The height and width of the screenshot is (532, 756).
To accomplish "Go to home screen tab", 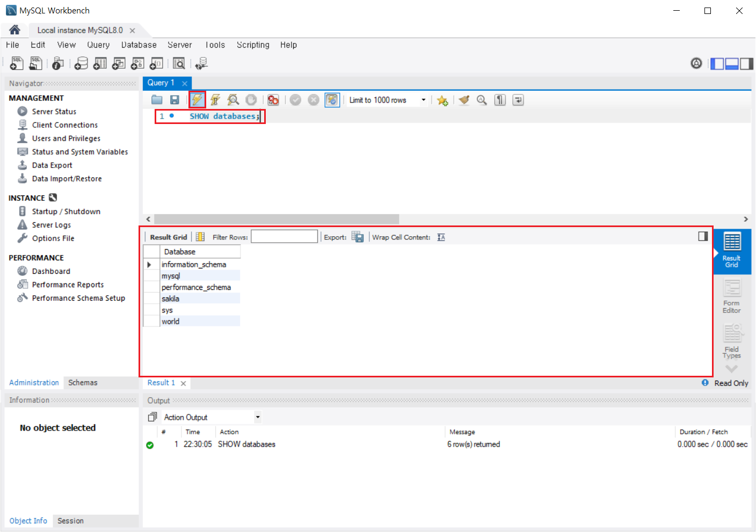I will pyautogui.click(x=14, y=30).
